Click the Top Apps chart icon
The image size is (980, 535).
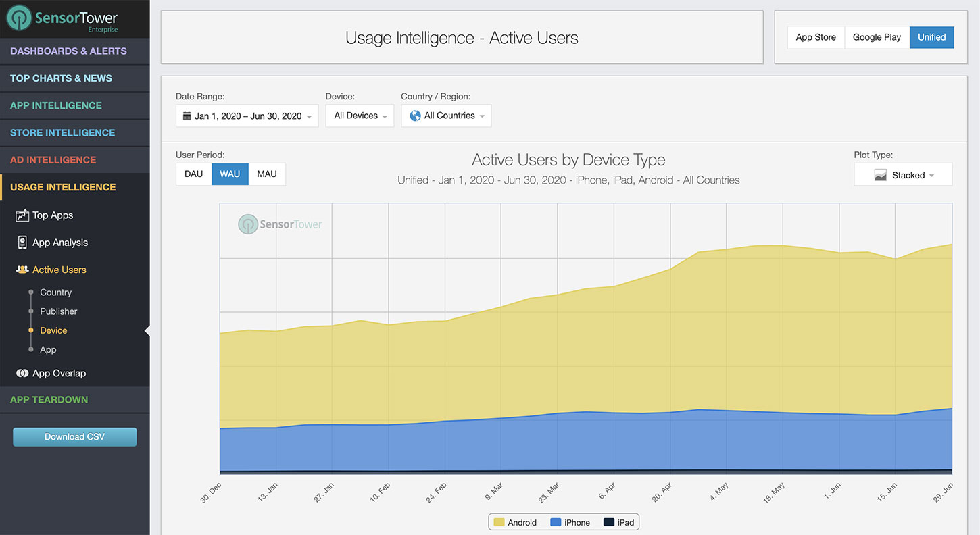pyautogui.click(x=22, y=215)
